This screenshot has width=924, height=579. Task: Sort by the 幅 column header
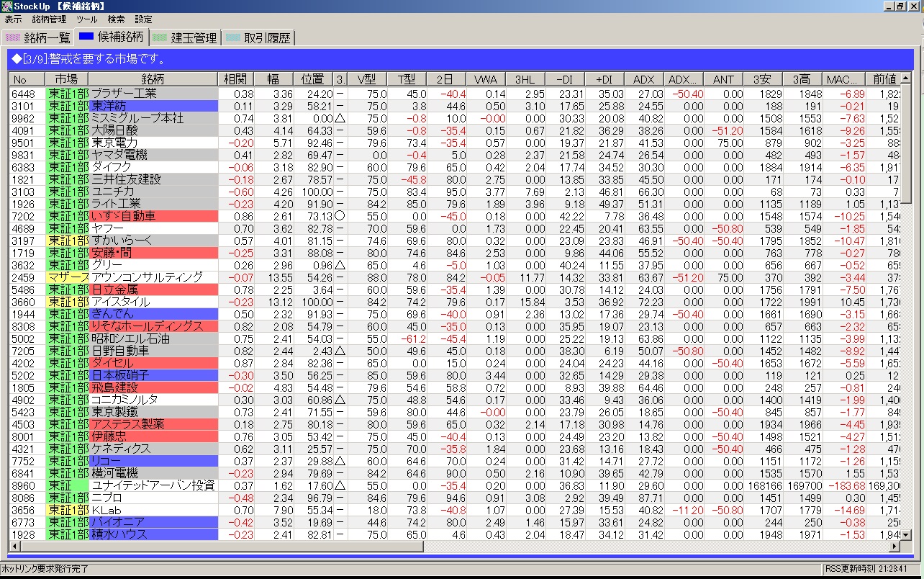click(273, 79)
